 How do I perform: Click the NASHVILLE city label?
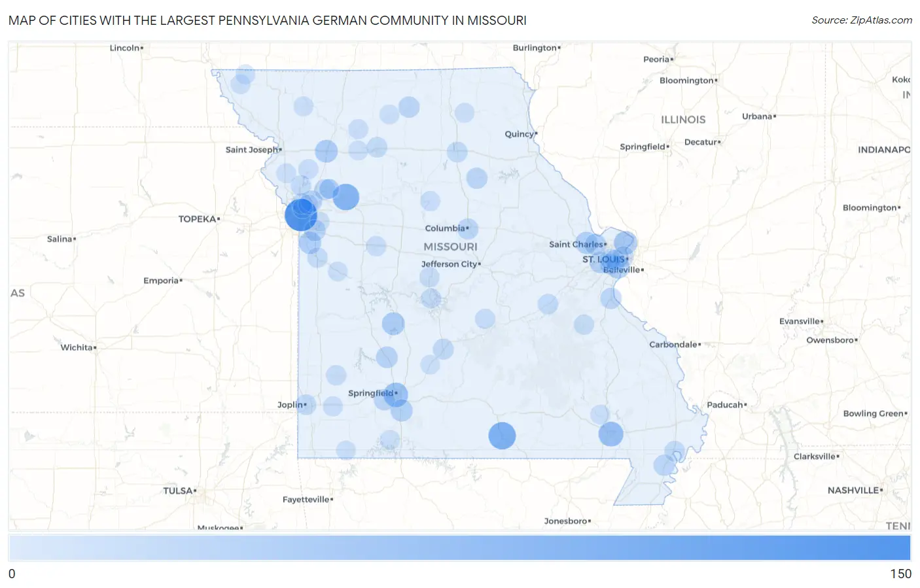click(x=854, y=490)
